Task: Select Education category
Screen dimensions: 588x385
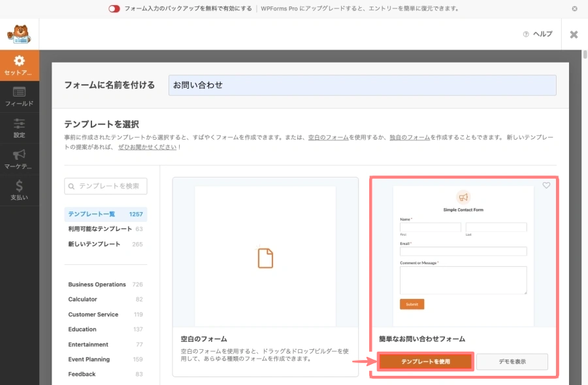Action: tap(106, 329)
